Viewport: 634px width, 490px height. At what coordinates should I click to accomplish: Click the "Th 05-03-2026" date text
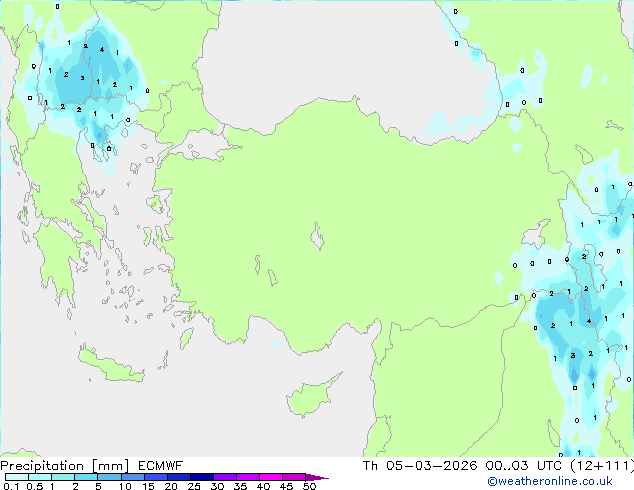420,466
